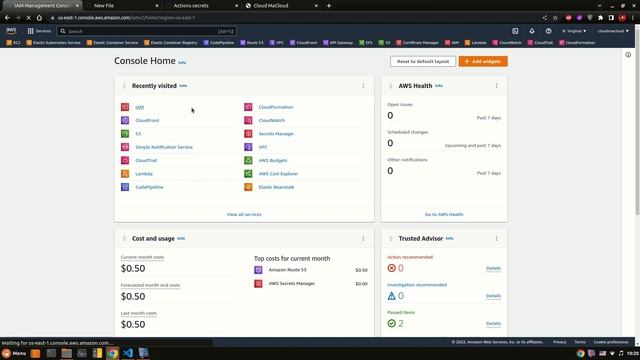Open the API Gateway bookmark
The image size is (640, 360).
tap(338, 42)
